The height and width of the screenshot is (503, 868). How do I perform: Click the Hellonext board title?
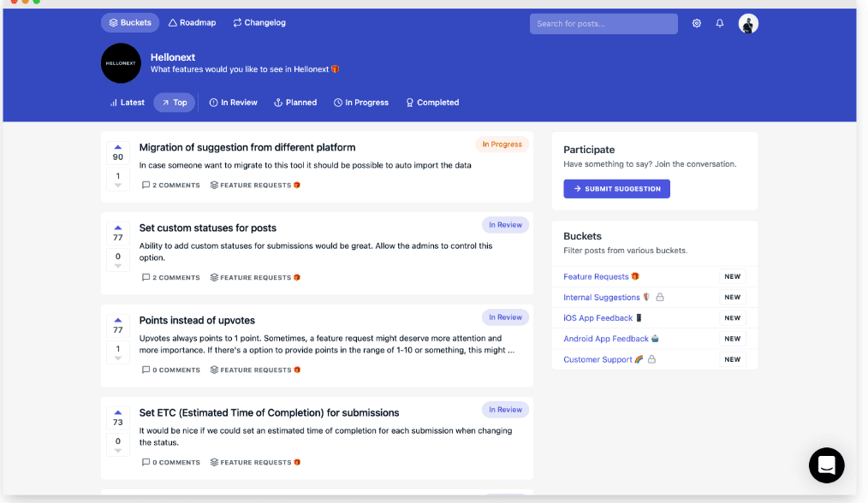point(173,57)
